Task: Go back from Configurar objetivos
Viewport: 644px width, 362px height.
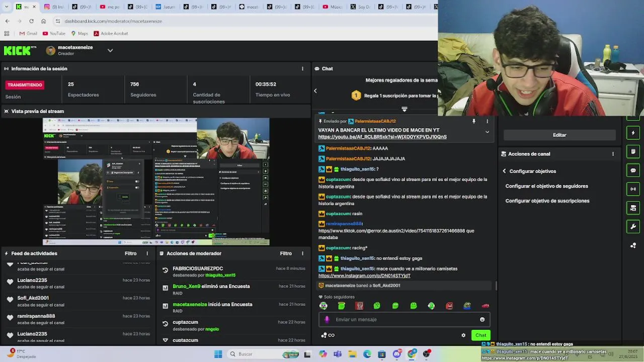Action: [504, 171]
